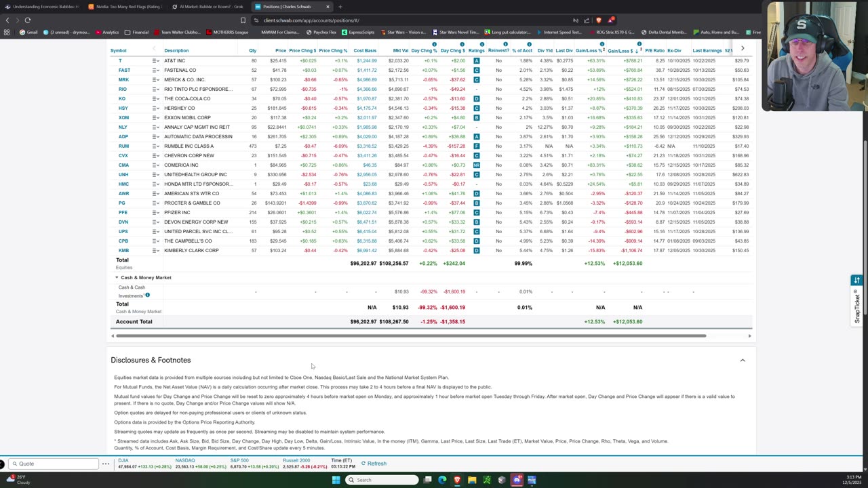Screen dimensions: 868x488
Task: Open the Financial bookmarks folder
Action: 136,32
